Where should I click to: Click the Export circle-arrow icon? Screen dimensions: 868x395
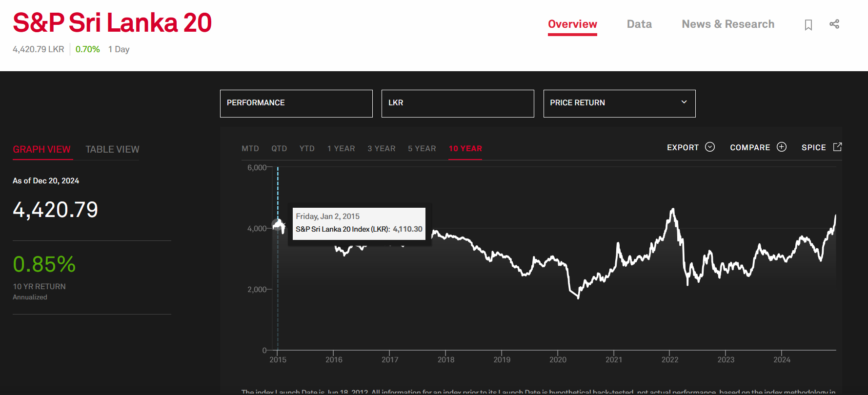pos(710,147)
